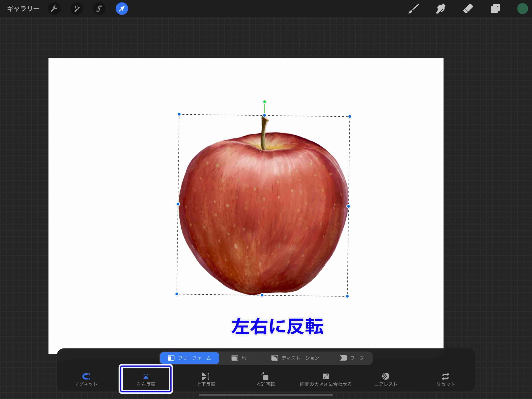Open the color swatch picker
The height and width of the screenshot is (399, 532).
522,9
